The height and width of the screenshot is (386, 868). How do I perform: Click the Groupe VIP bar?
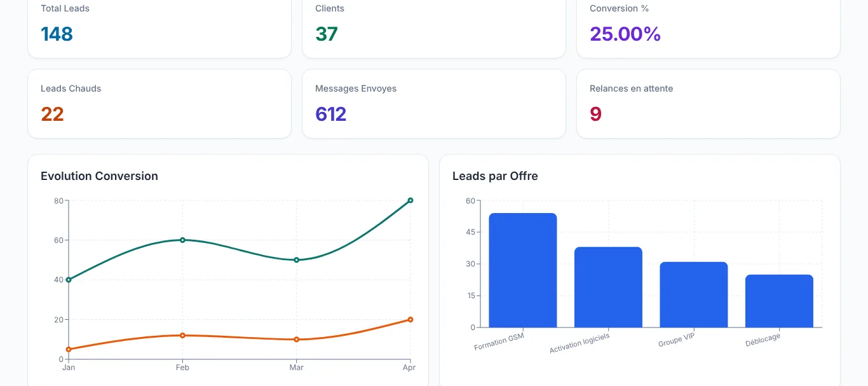694,294
